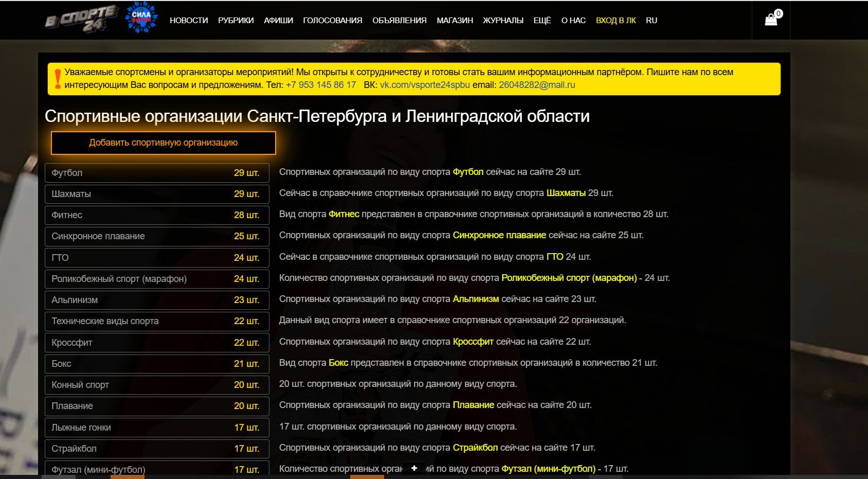Click the phone number +7 953 145 86 17
Viewport: 868px width, 479px height.
(x=321, y=85)
